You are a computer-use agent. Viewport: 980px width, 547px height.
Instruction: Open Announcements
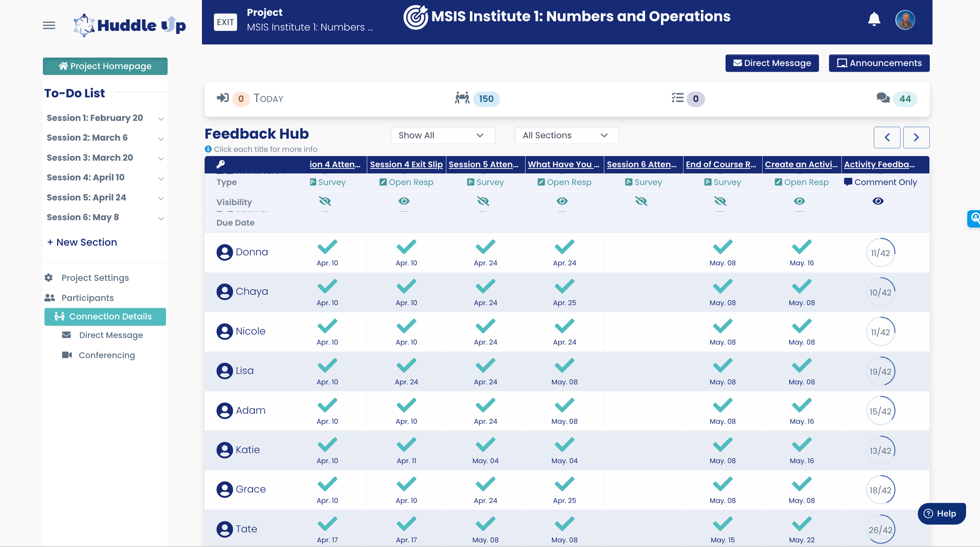point(879,63)
